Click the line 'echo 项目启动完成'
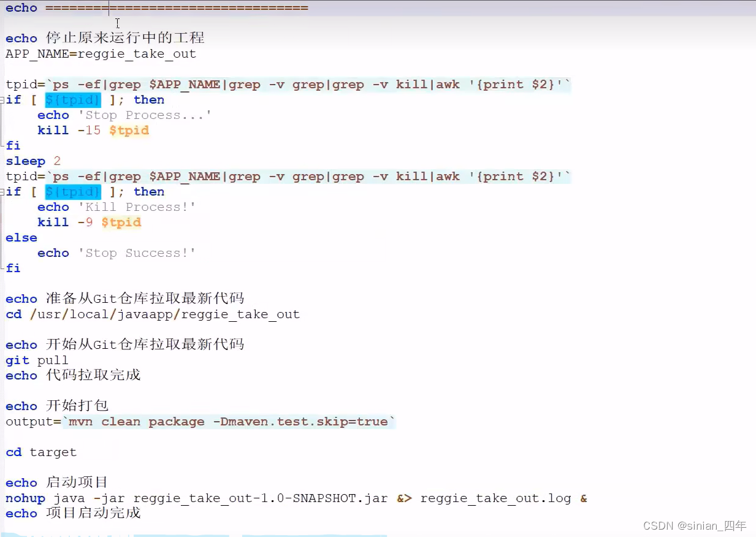Screen dimensions: 756x537 click(74, 513)
